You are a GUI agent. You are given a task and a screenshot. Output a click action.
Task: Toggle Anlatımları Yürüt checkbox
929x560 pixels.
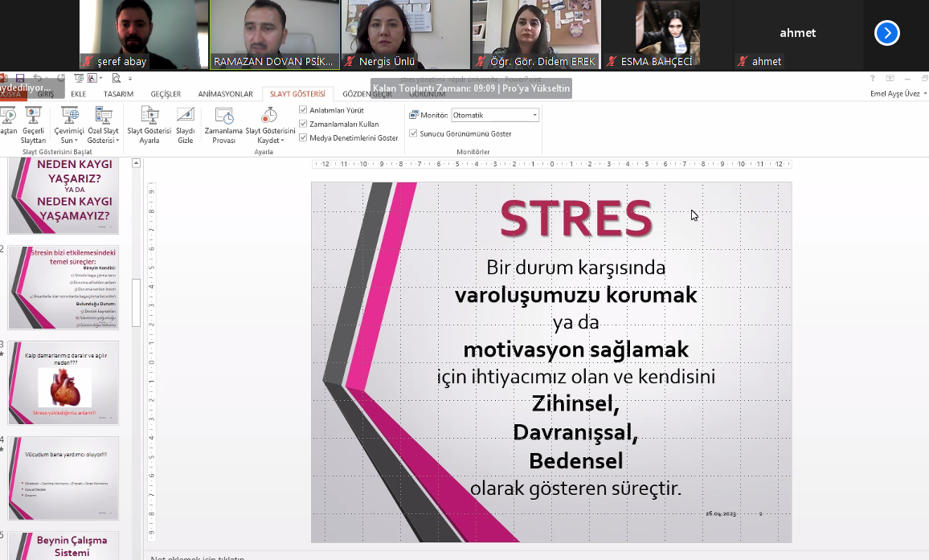tap(303, 109)
